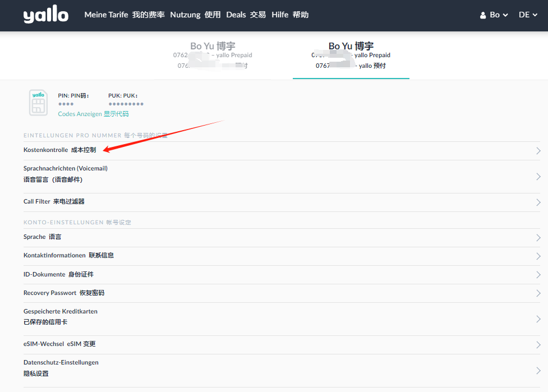Click the chevron on the eSIM-Wechsel row

(x=538, y=345)
